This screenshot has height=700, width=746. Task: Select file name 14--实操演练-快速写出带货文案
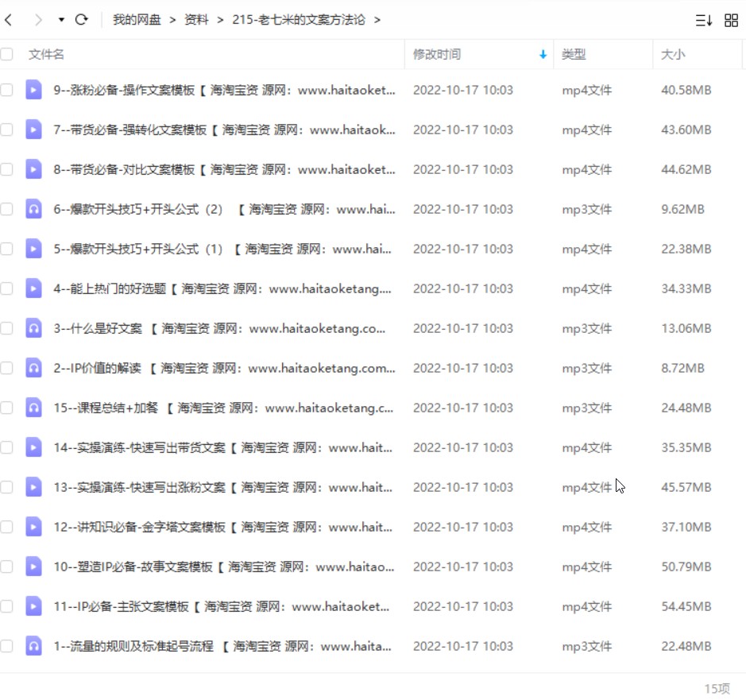tap(223, 448)
